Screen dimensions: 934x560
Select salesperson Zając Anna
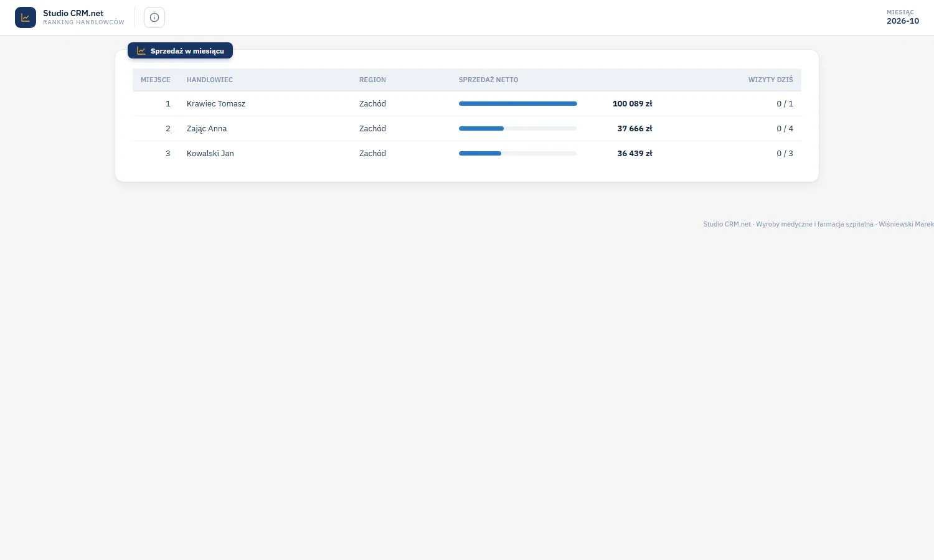click(x=207, y=129)
